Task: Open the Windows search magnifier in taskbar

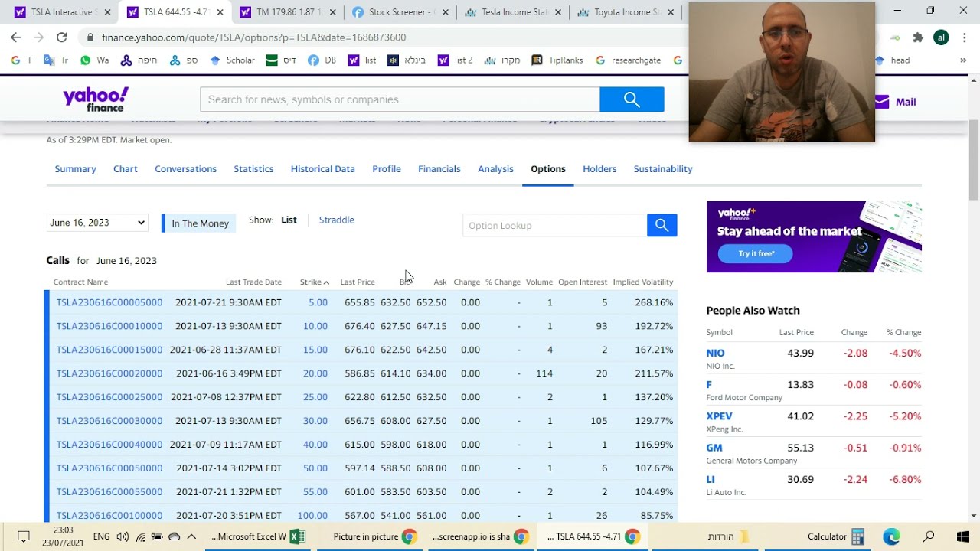Action: coord(928,536)
